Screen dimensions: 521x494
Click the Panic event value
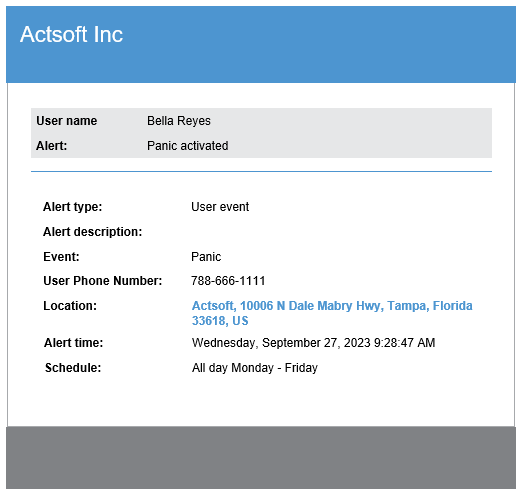[206, 257]
